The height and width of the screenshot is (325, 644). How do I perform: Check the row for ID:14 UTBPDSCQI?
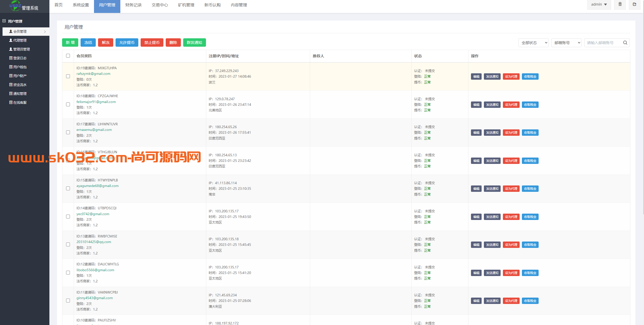click(x=68, y=217)
